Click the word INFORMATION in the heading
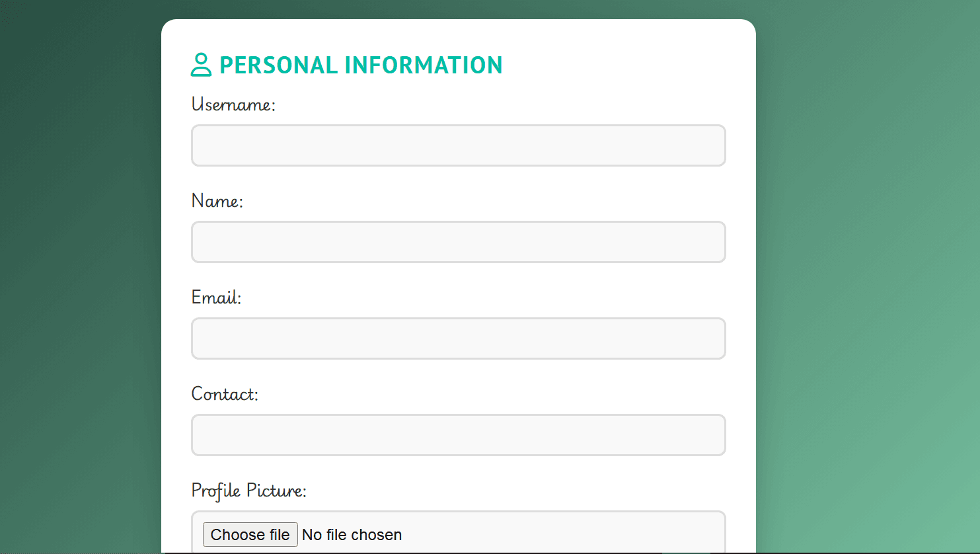The width and height of the screenshot is (980, 554). click(x=423, y=65)
